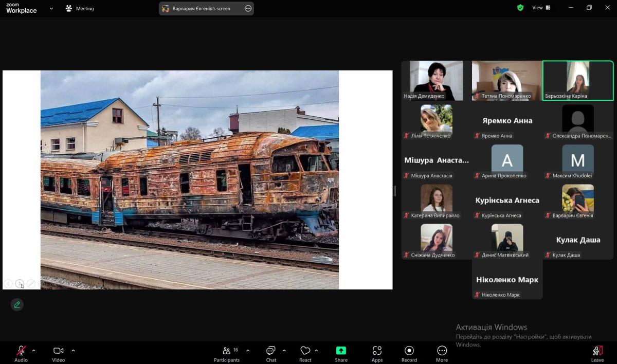Open the Participants panel
The width and height of the screenshot is (617, 364).
click(227, 352)
